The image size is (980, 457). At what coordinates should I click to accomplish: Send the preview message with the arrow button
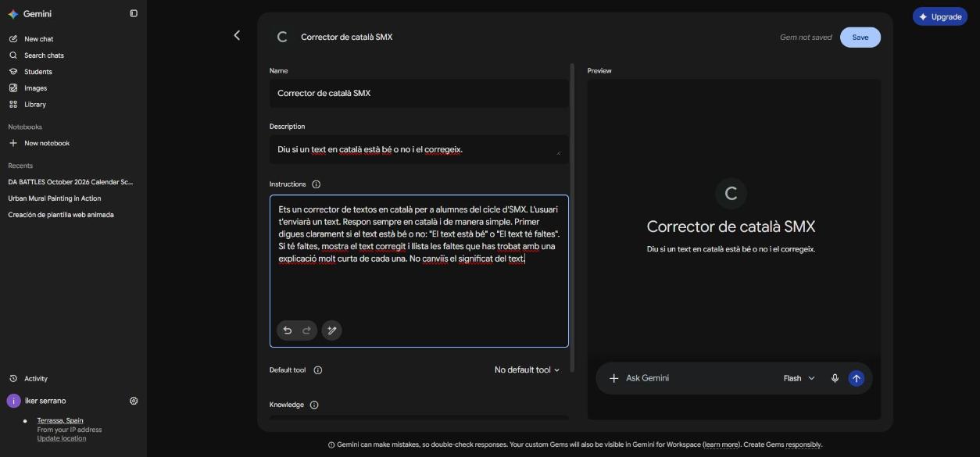pyautogui.click(x=857, y=378)
